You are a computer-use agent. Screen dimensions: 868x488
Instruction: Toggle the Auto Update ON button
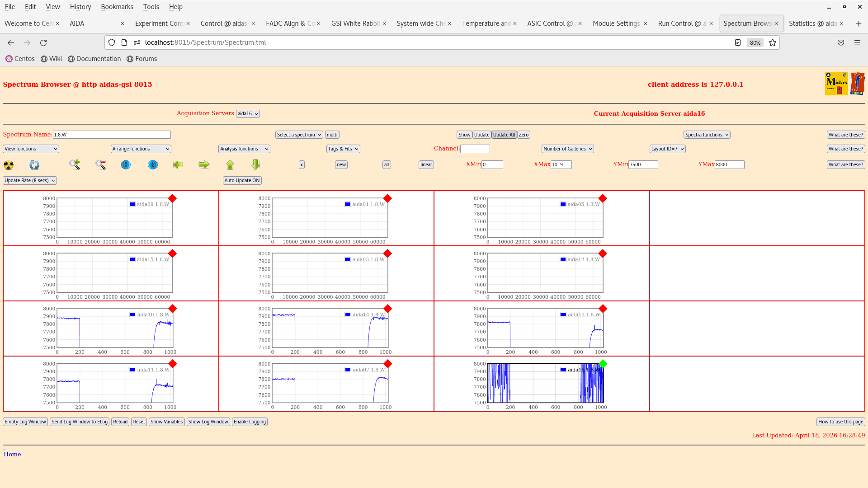coord(242,180)
